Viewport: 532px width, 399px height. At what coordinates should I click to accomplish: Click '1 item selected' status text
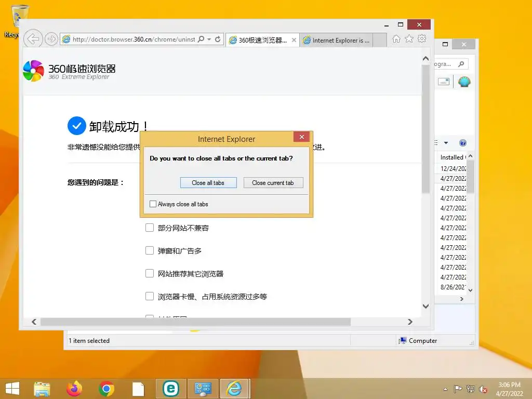[89, 341]
